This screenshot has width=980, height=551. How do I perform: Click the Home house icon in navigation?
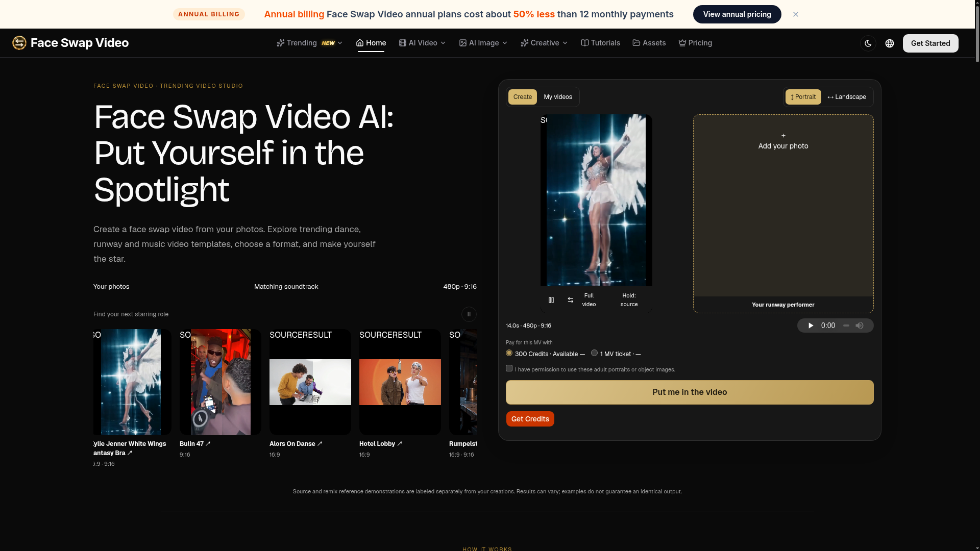pos(360,43)
